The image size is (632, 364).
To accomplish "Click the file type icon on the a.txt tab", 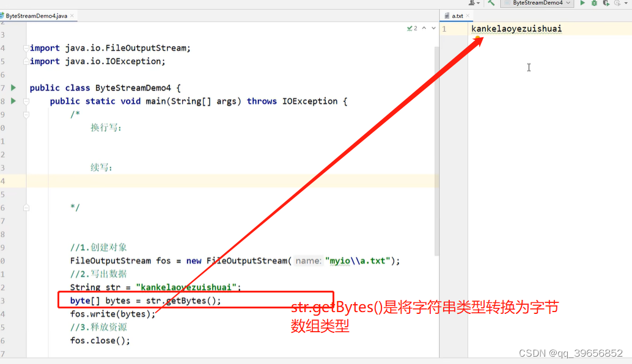I will tap(447, 16).
